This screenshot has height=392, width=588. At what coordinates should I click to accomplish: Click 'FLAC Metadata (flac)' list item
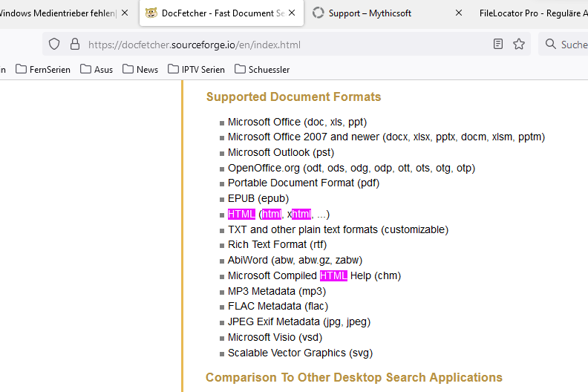(278, 307)
